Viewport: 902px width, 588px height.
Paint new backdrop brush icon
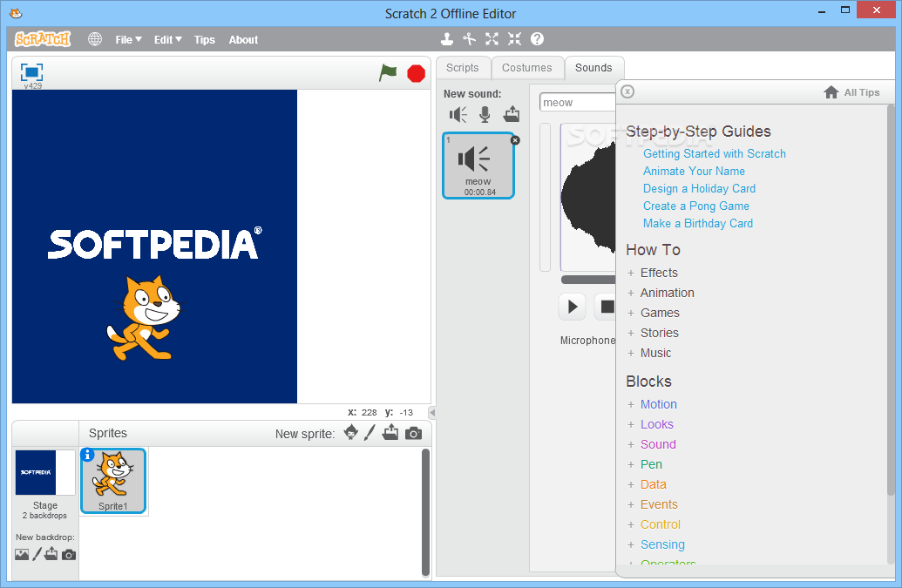click(37, 554)
